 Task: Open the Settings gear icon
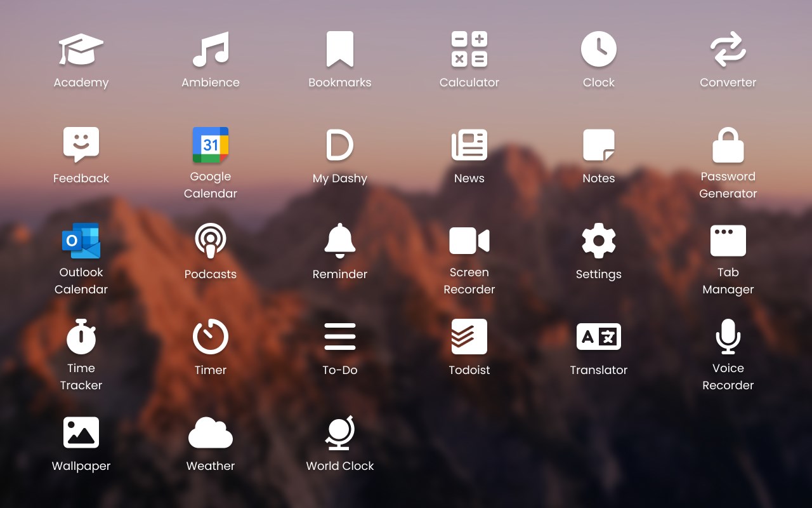(x=599, y=241)
